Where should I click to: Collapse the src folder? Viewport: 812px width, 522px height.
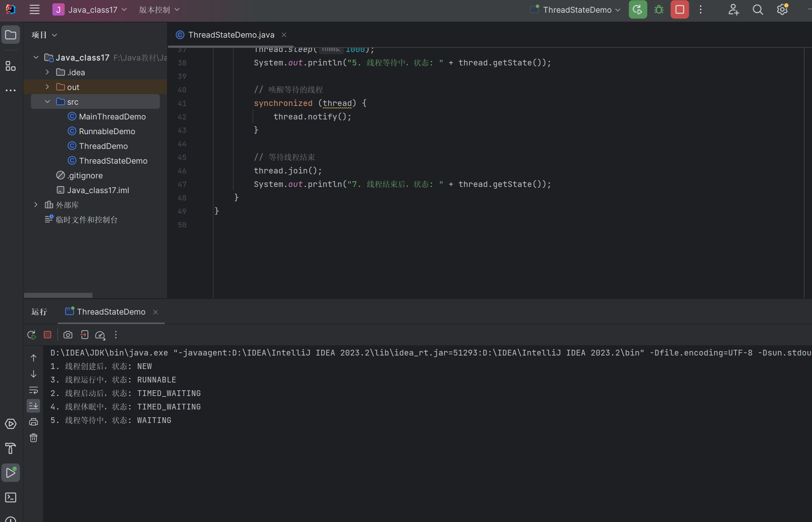pos(47,102)
